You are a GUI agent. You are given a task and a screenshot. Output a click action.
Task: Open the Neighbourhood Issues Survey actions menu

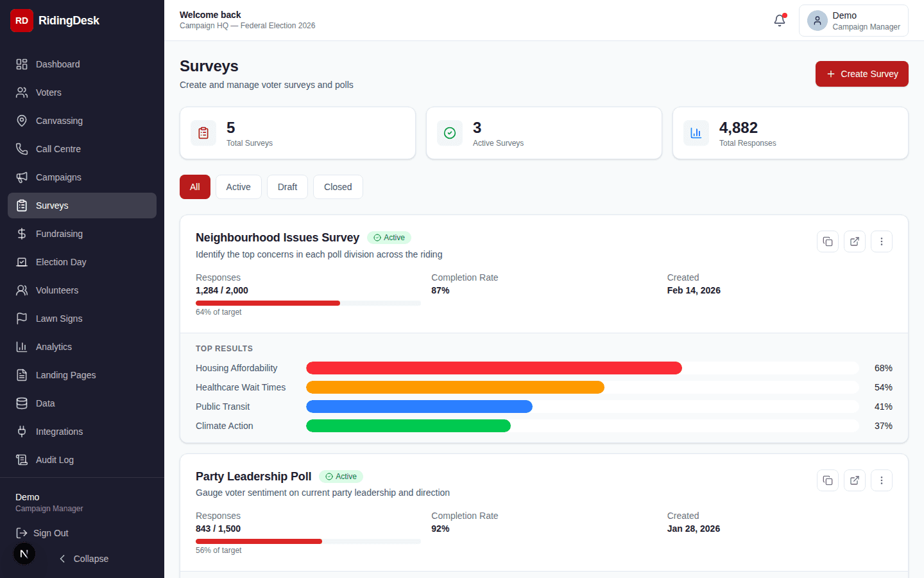pos(881,241)
